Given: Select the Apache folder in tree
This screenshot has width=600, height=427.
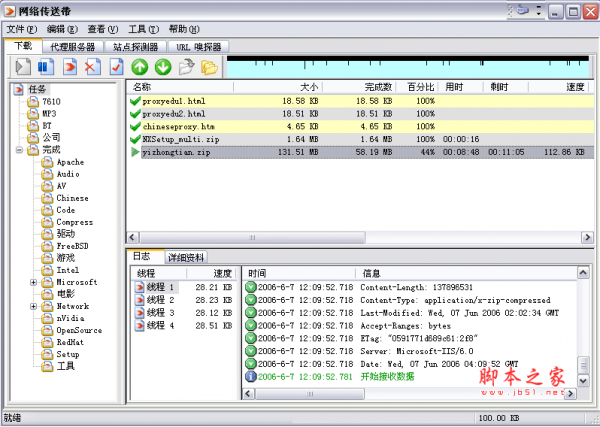Looking at the screenshot, I should click(x=69, y=161).
